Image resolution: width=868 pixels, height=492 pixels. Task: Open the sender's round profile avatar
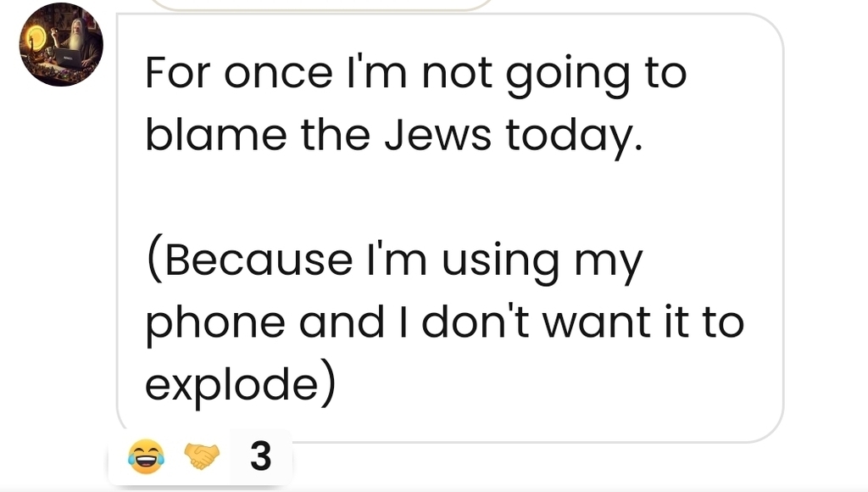click(61, 44)
